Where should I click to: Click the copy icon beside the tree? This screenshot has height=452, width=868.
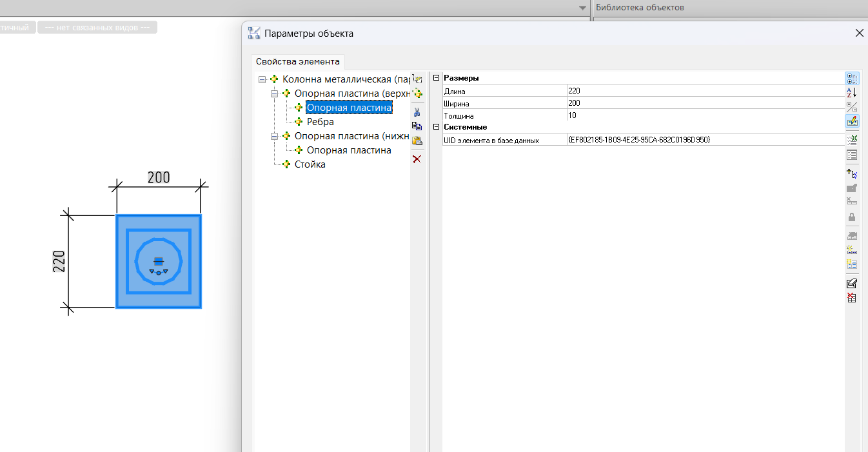[417, 126]
